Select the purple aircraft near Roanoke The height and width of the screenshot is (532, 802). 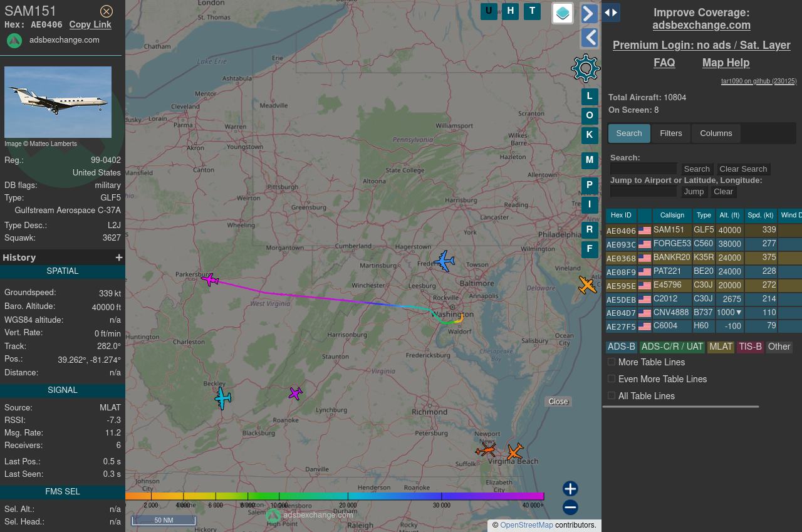click(295, 394)
